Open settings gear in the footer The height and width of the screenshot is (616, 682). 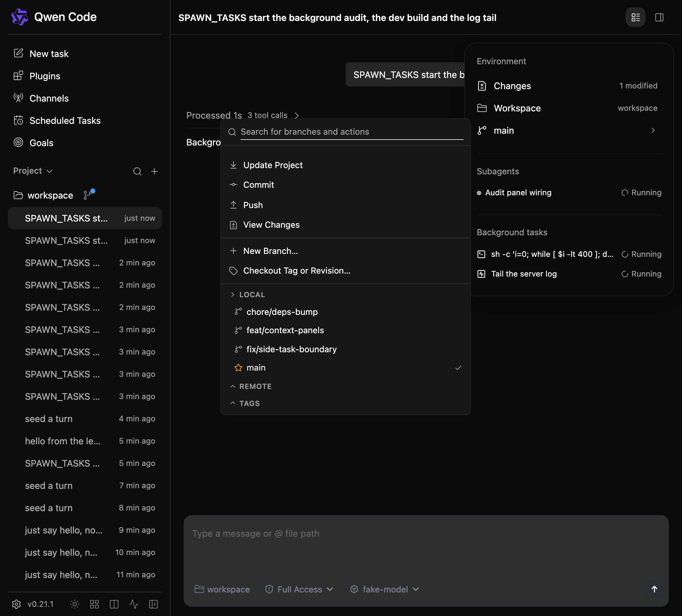16,604
